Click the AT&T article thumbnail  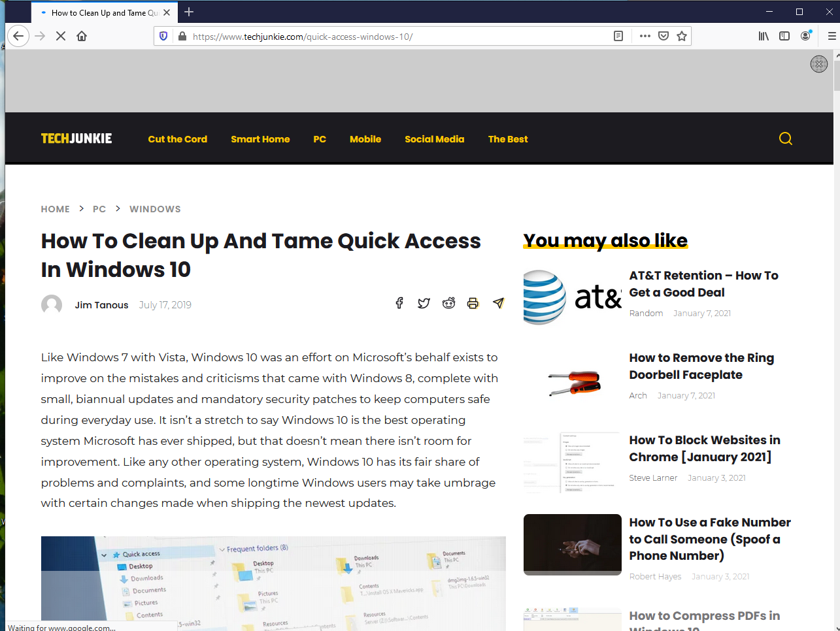[572, 297]
